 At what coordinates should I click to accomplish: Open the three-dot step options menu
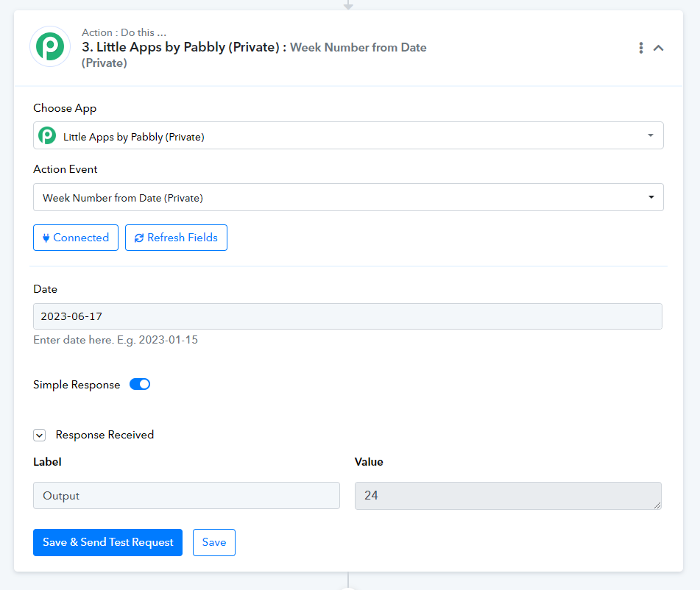point(641,48)
